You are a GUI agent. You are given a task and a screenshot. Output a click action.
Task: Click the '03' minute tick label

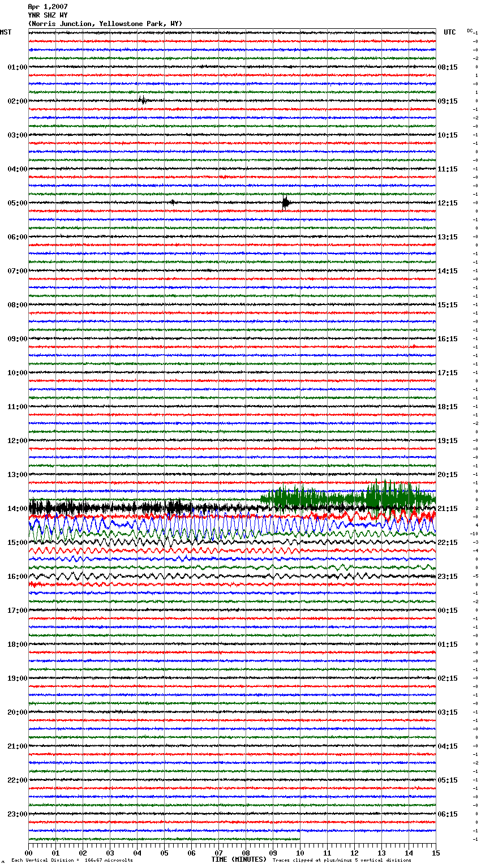110,853
